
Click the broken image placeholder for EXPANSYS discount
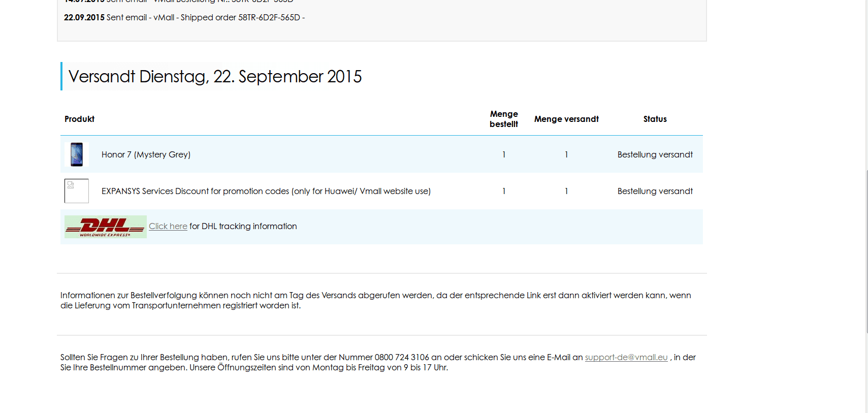coord(77,191)
